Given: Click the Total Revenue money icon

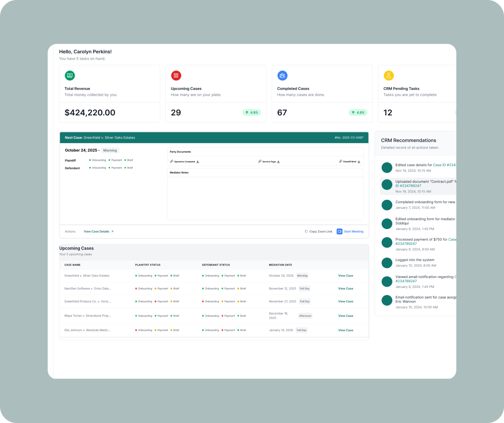Looking at the screenshot, I should point(70,75).
